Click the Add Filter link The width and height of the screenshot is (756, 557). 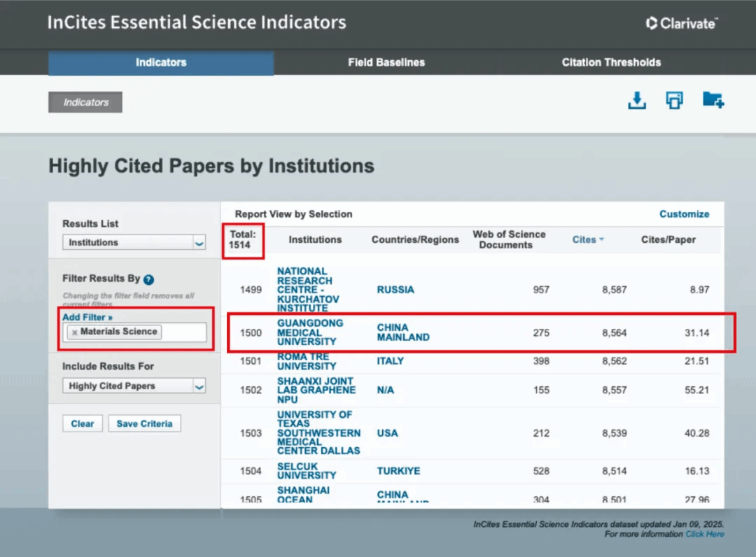[87, 317]
